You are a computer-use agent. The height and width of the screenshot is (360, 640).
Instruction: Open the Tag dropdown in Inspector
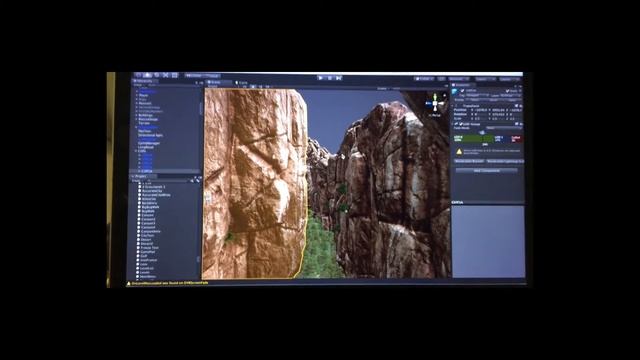pos(478,95)
